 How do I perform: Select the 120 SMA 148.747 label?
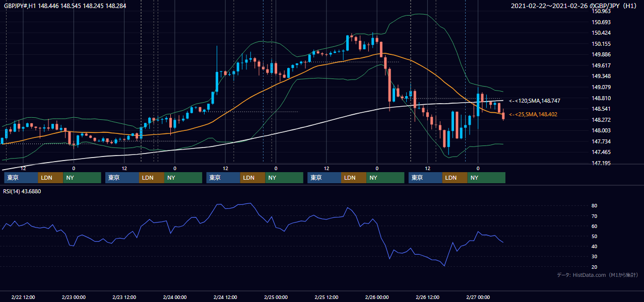coord(535,101)
